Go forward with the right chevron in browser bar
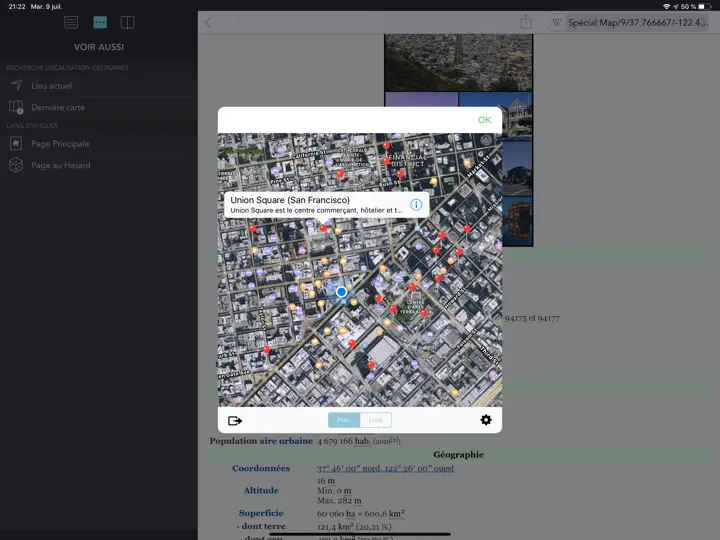This screenshot has width=720, height=540. point(237,22)
